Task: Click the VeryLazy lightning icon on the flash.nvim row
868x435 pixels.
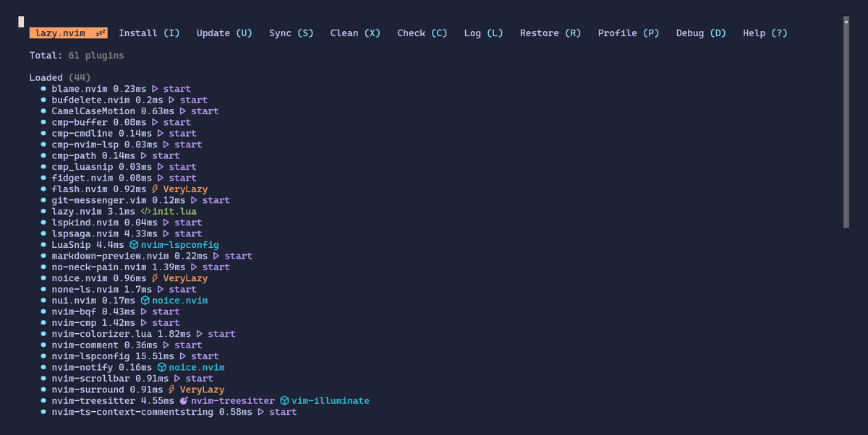Action: click(156, 189)
